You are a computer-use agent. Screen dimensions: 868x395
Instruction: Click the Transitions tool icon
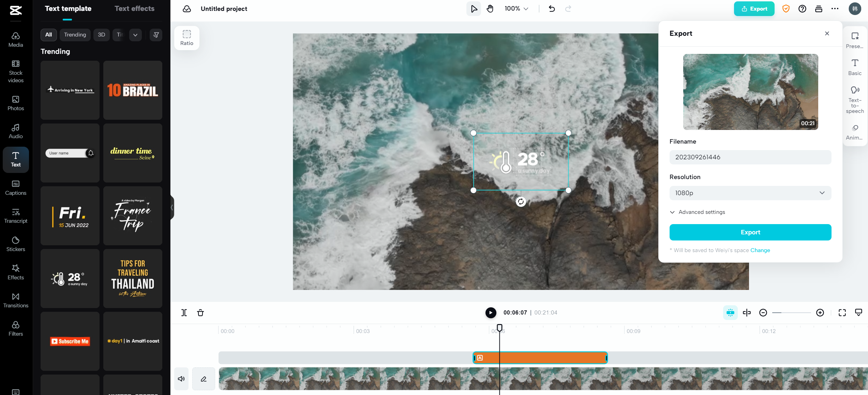pos(15,300)
